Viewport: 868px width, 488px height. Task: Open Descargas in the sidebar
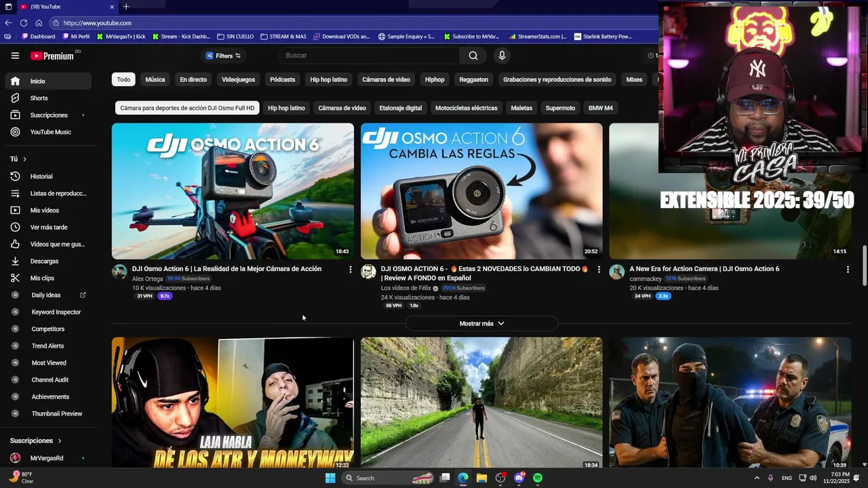(x=47, y=261)
